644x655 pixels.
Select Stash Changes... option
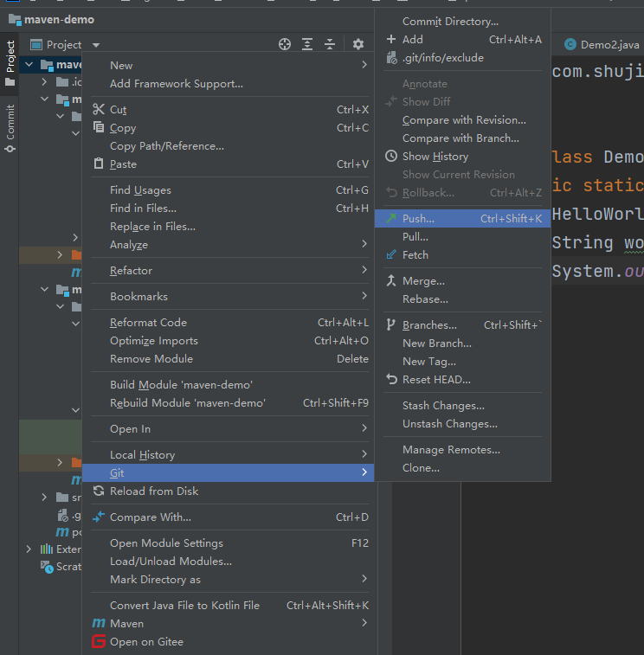tap(462, 405)
